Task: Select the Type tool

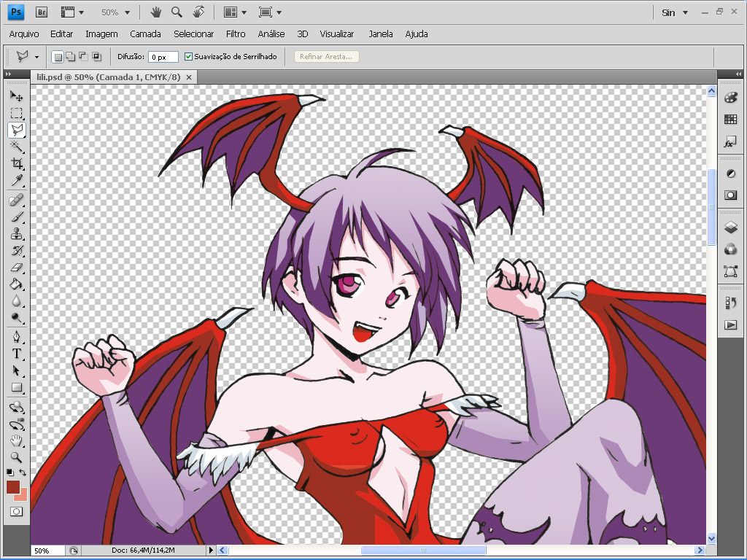Action: pyautogui.click(x=17, y=354)
